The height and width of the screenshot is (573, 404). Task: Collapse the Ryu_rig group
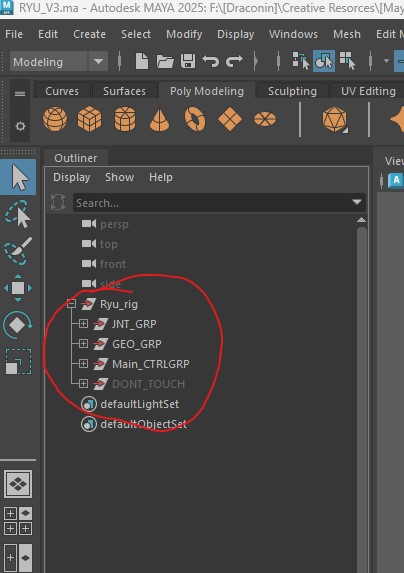[72, 304]
